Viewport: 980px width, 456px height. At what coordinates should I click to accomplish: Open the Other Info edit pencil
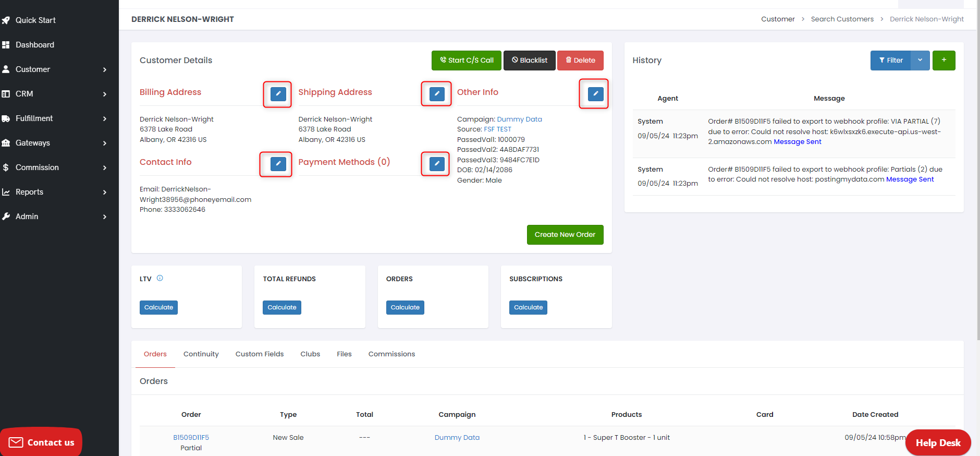(x=595, y=94)
